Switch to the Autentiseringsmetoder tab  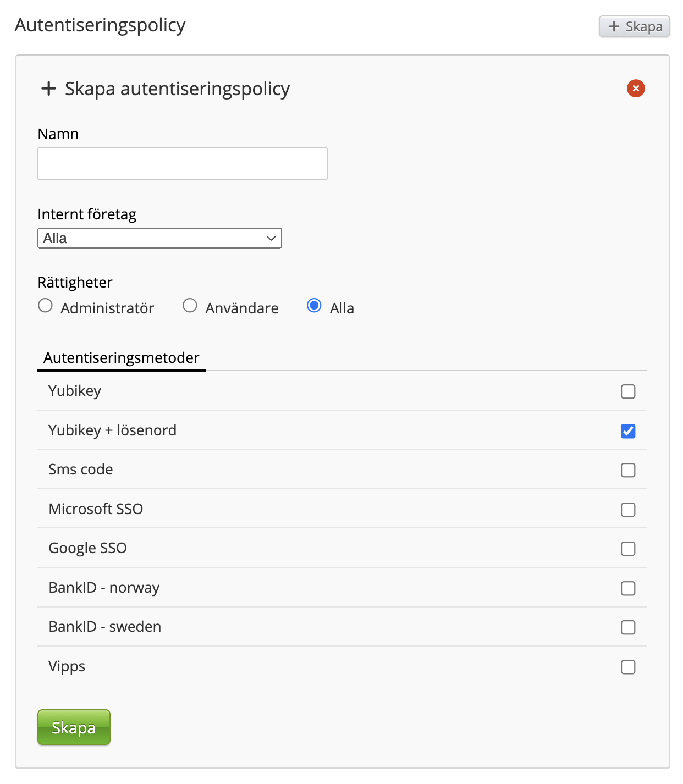point(121,358)
